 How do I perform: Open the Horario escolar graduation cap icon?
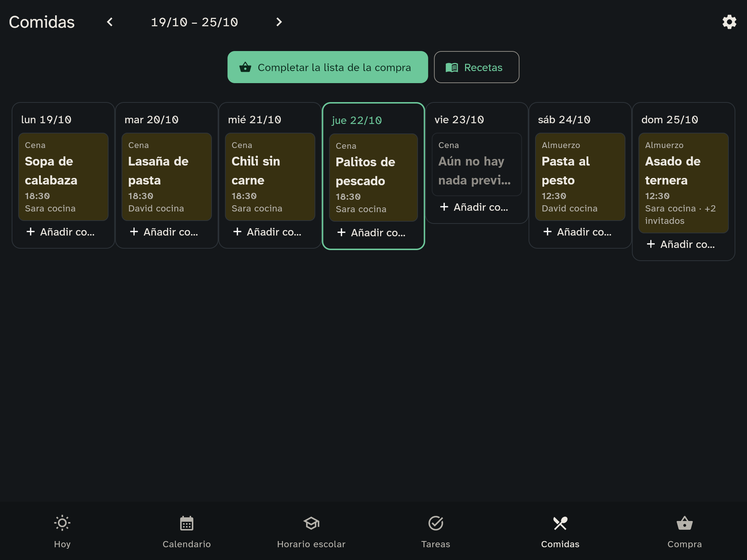click(311, 523)
